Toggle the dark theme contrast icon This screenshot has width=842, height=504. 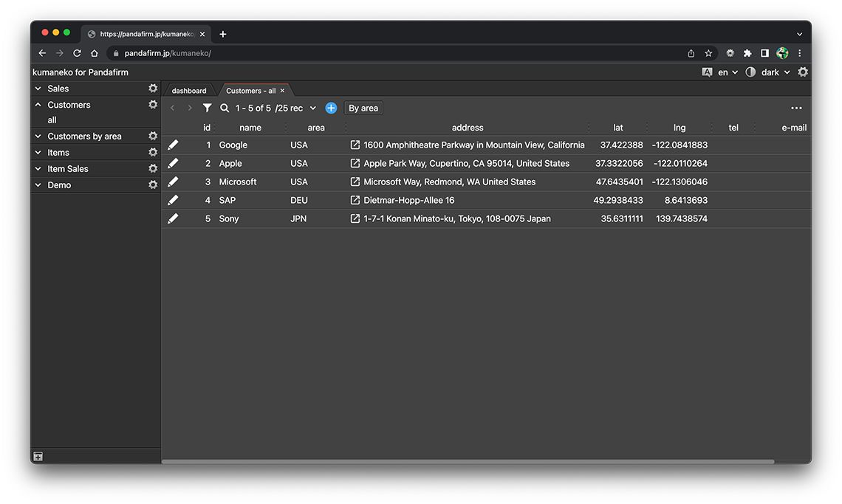click(x=750, y=72)
